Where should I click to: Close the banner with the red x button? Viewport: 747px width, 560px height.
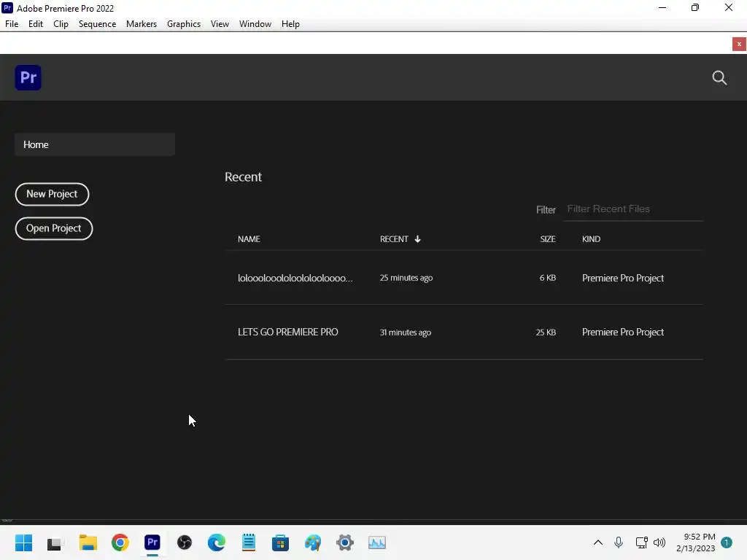click(x=739, y=44)
